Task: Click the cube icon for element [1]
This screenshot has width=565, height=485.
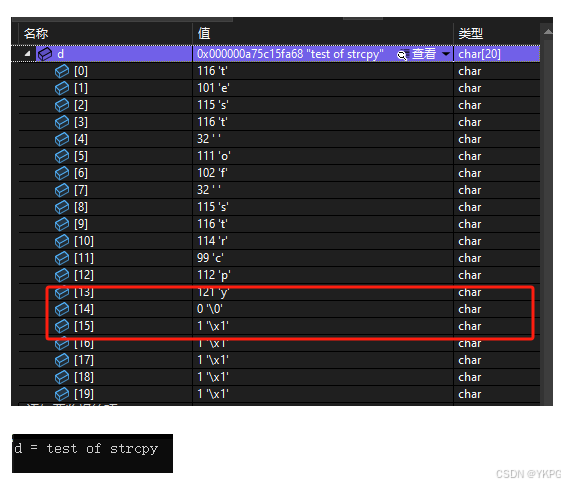Action: 62,88
